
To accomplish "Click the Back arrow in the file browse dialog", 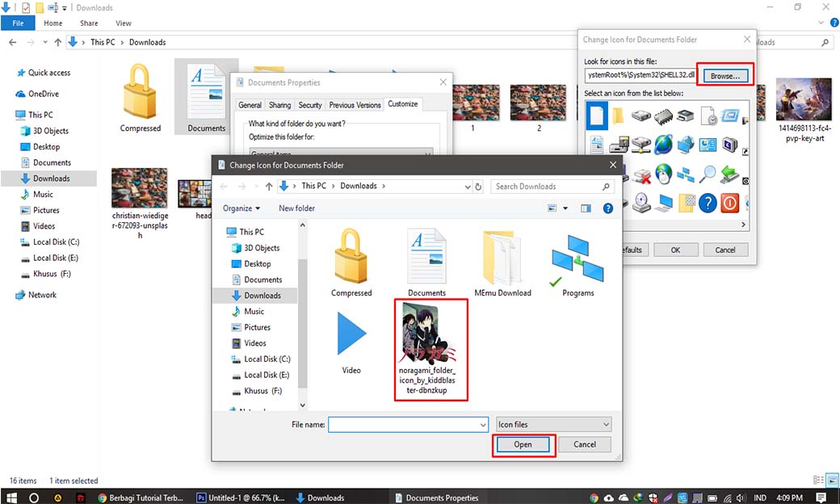I will [224, 187].
